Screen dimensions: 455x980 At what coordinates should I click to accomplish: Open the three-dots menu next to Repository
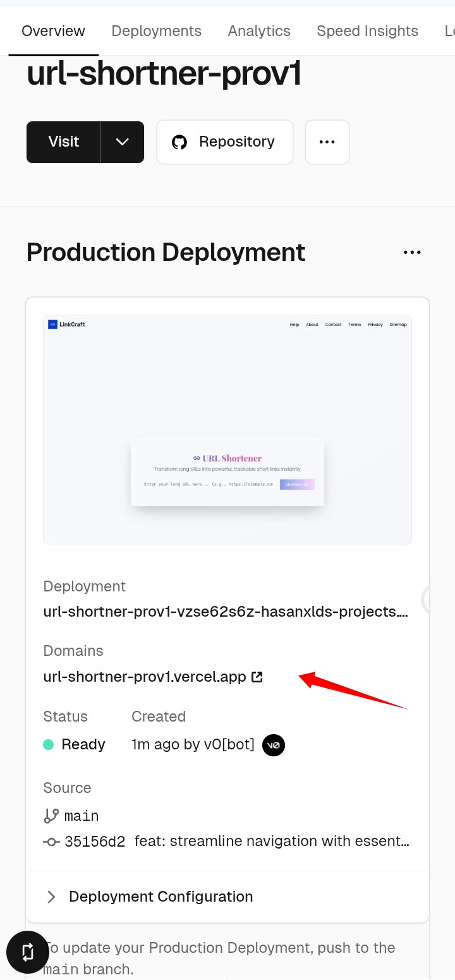click(x=327, y=142)
